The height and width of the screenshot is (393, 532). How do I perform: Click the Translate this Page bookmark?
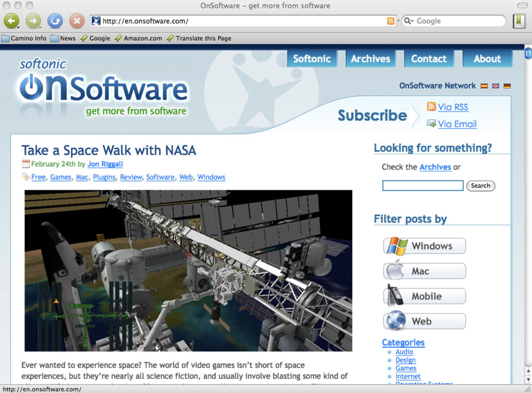[199, 39]
